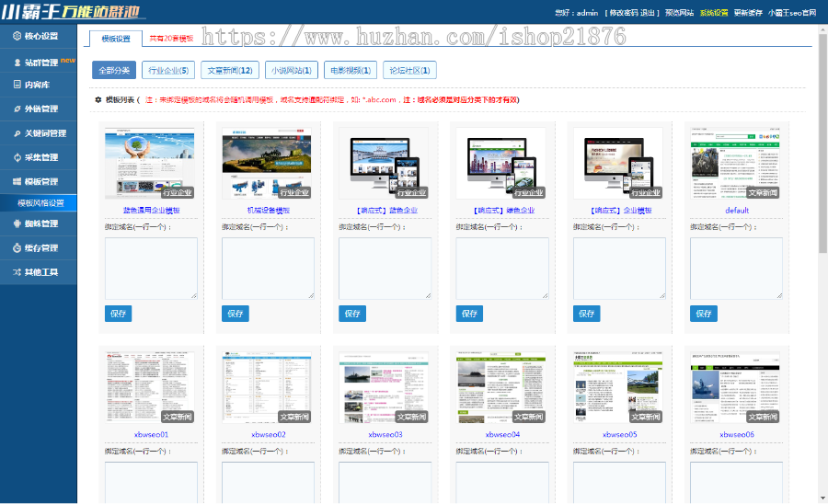Expand the 其他工具 sidebar menu
828x504 pixels.
(40, 272)
